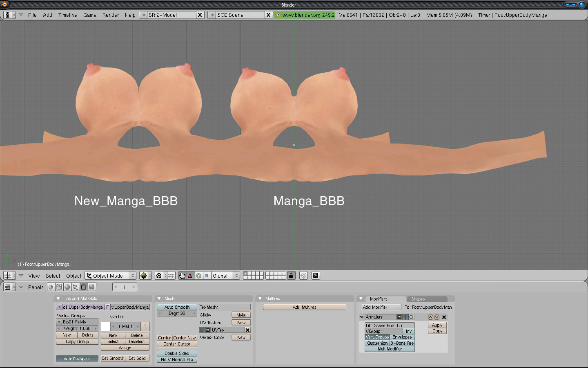Delete the Armature modifier with X icon
The width and height of the screenshot is (588, 368).
pos(444,317)
